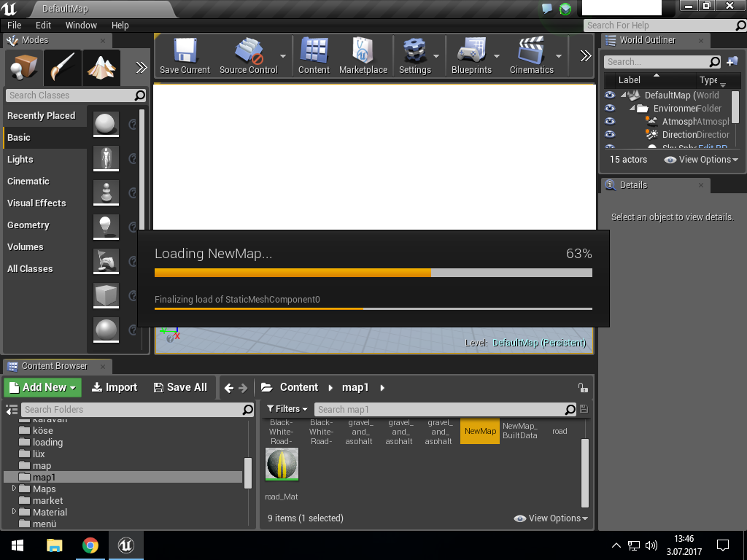Image resolution: width=747 pixels, height=560 pixels.
Task: Click map1 breadcrumb in path bar
Action: coord(355,387)
